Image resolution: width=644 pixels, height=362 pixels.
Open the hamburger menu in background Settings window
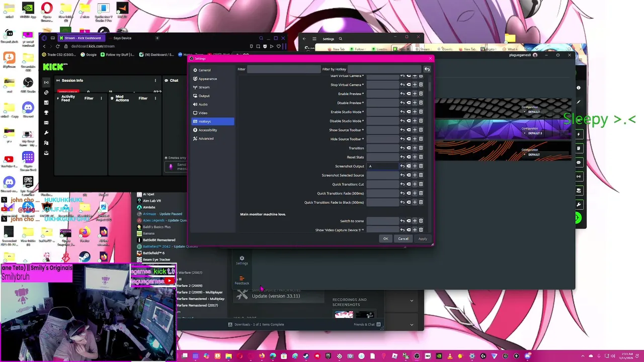pos(314,39)
